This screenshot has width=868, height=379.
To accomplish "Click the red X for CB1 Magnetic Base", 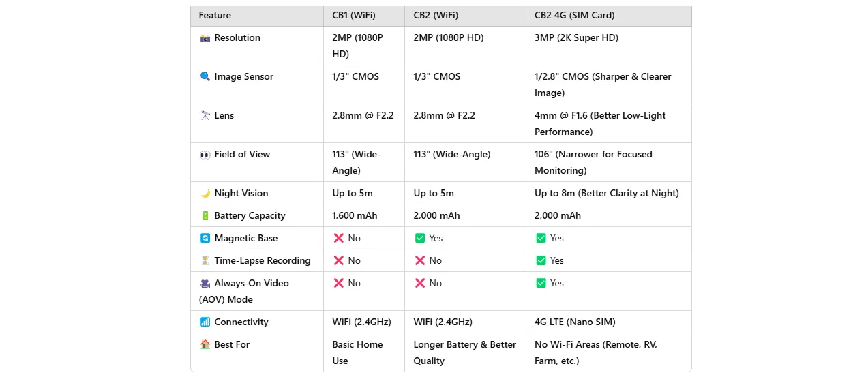I will [x=338, y=239].
